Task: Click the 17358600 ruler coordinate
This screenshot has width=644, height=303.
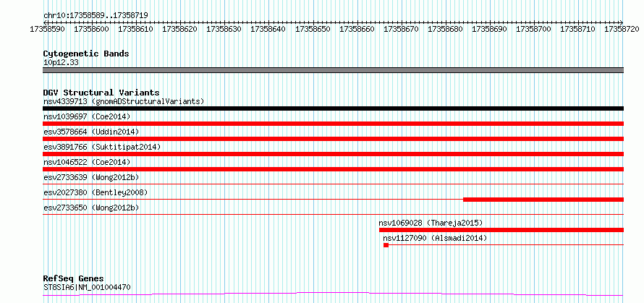Action: coord(92,29)
